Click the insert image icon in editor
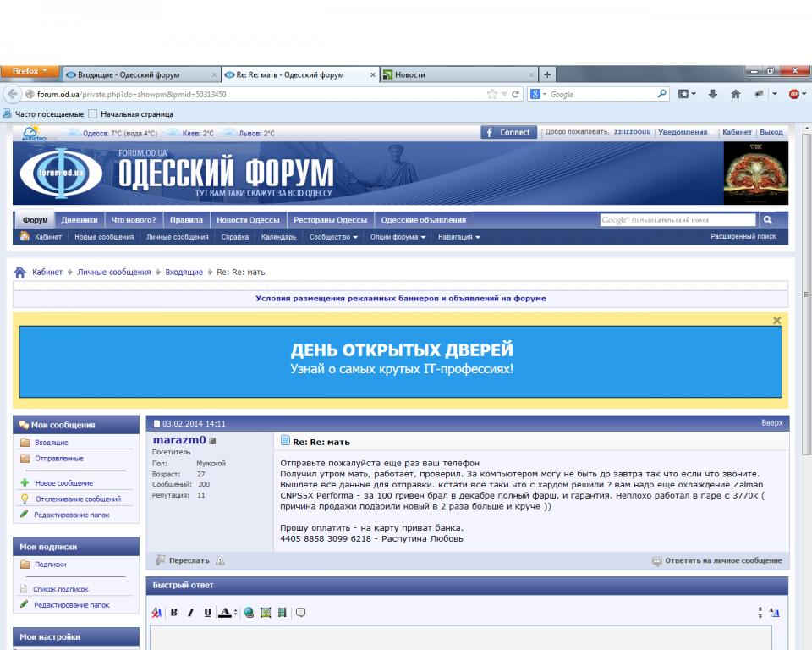This screenshot has height=650, width=812. point(266,613)
